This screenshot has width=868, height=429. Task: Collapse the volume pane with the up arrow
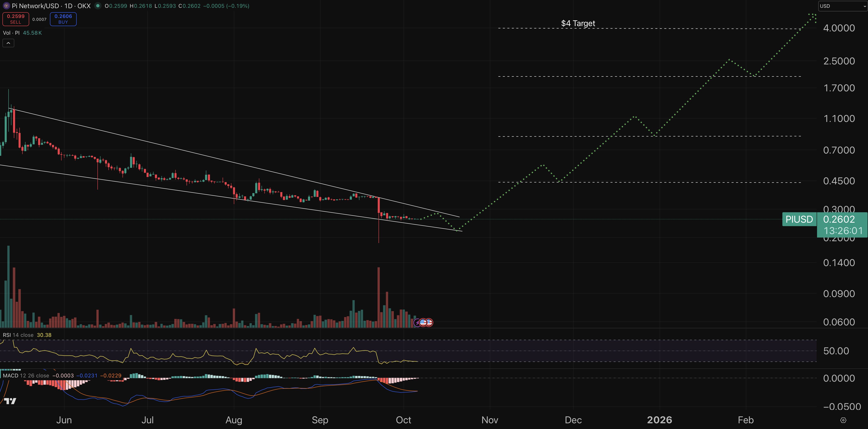[8, 43]
